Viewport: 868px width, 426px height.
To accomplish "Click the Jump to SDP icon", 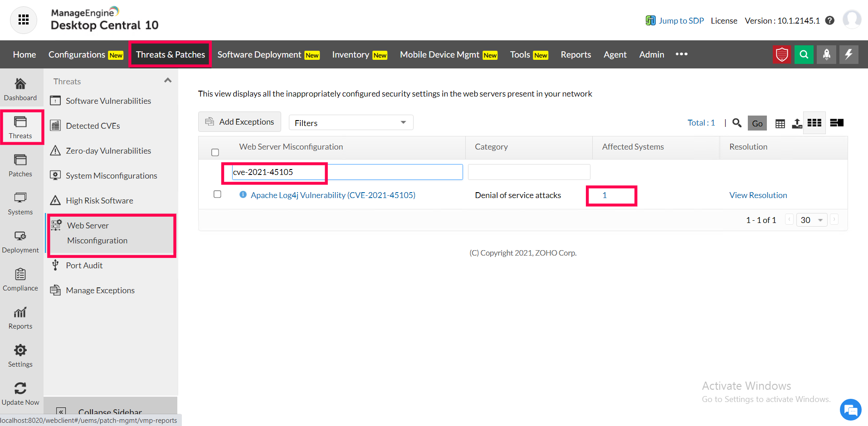I will click(x=651, y=20).
